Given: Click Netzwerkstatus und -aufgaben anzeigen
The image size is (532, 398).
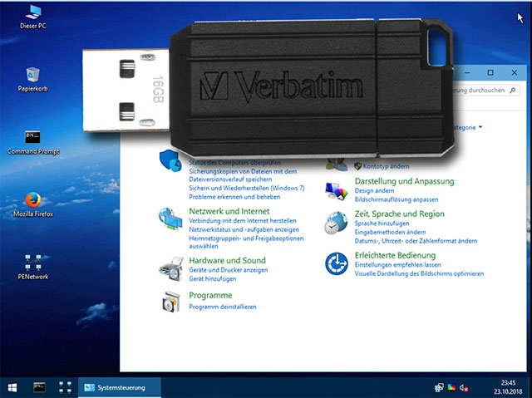Looking at the screenshot, I should coord(244,229).
